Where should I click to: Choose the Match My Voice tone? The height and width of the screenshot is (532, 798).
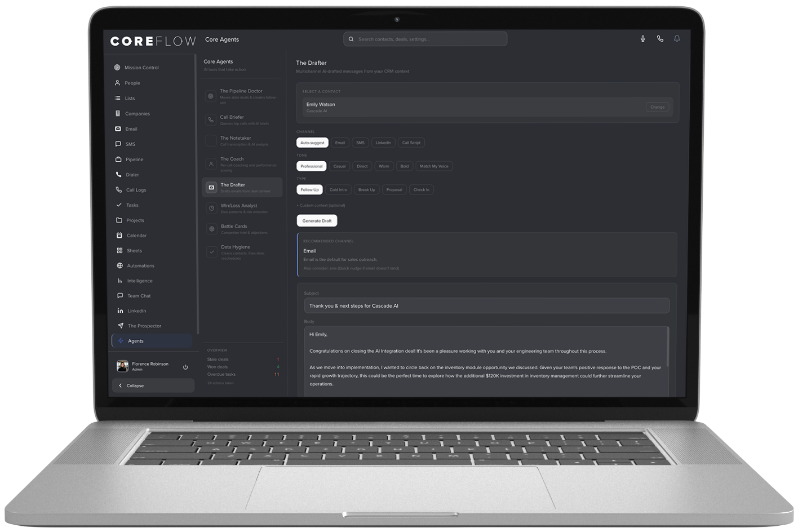pos(434,166)
